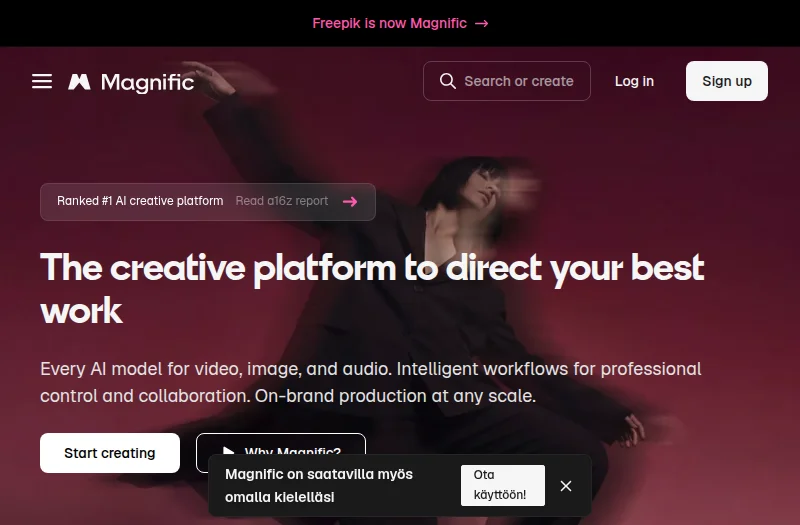Screen dimensions: 800x525
Task: Open the 'Ranked #1 AI creative platform' banner
Action: coord(208,202)
